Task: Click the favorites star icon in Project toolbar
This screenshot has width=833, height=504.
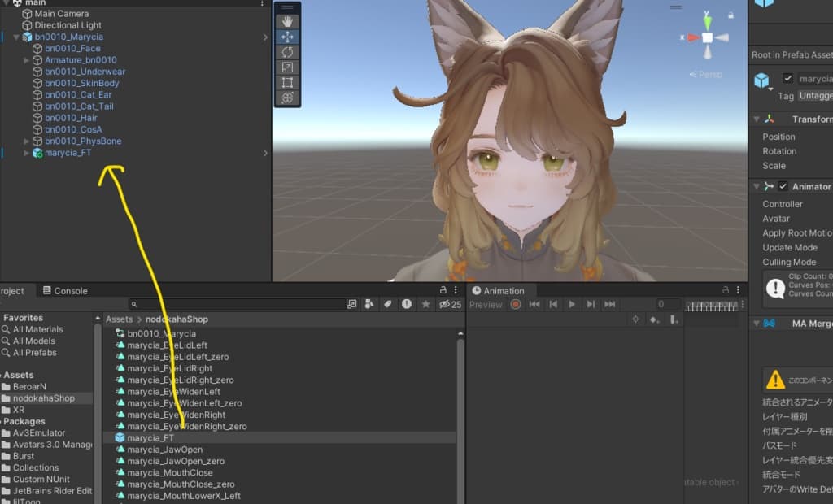Action: (425, 304)
